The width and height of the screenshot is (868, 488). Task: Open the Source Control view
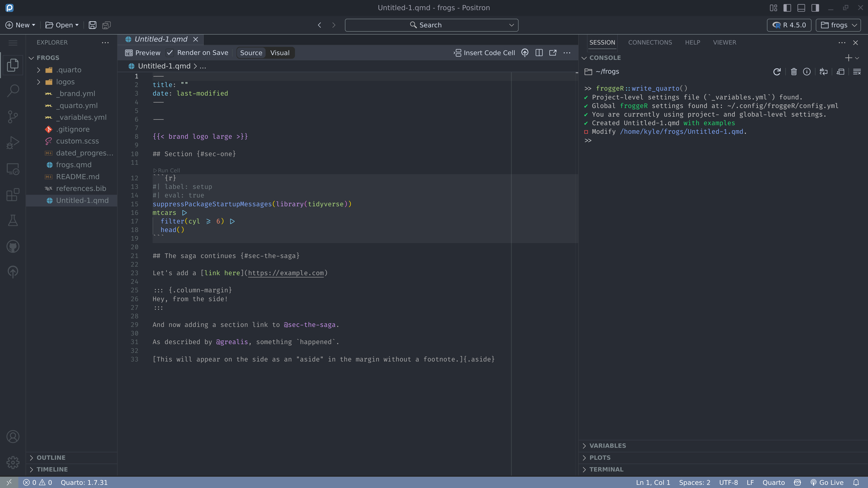[x=13, y=117]
